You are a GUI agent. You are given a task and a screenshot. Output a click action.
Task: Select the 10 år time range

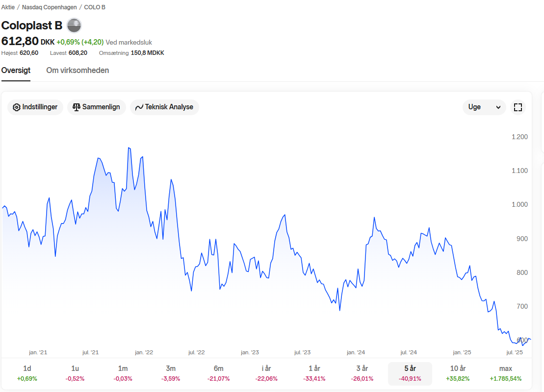pos(458,373)
